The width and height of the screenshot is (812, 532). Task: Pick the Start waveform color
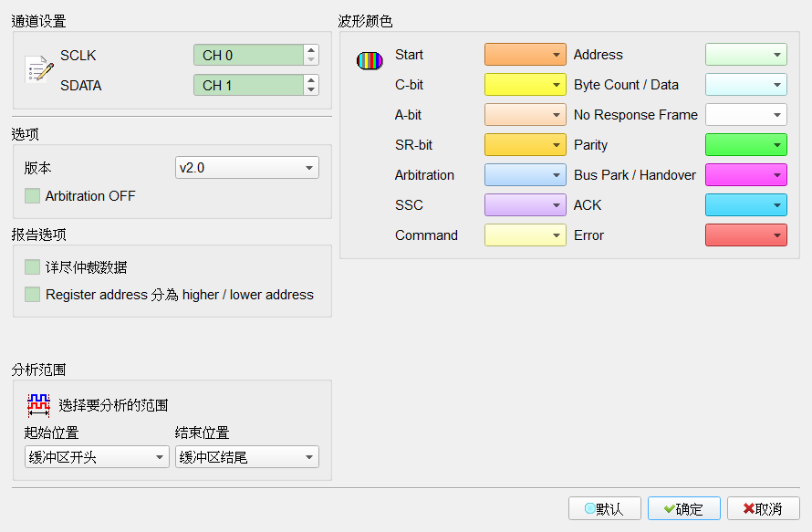(x=526, y=55)
